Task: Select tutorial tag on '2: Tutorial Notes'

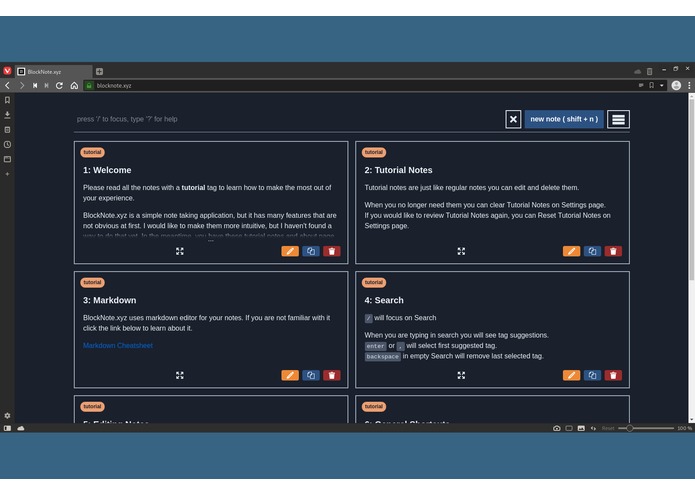Action: pos(374,152)
